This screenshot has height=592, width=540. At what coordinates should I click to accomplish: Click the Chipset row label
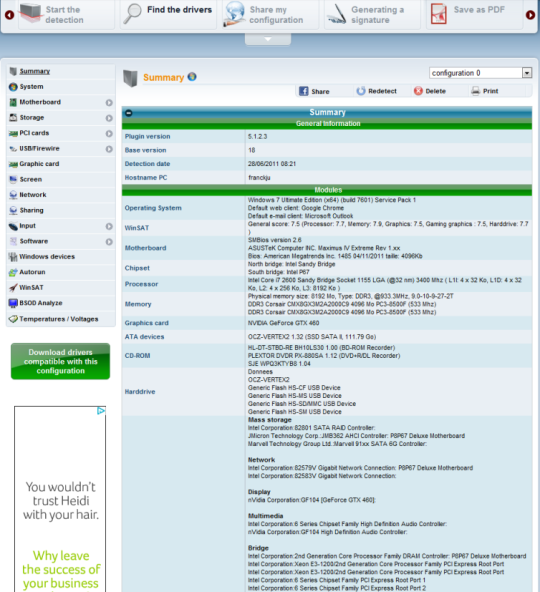[137, 268]
